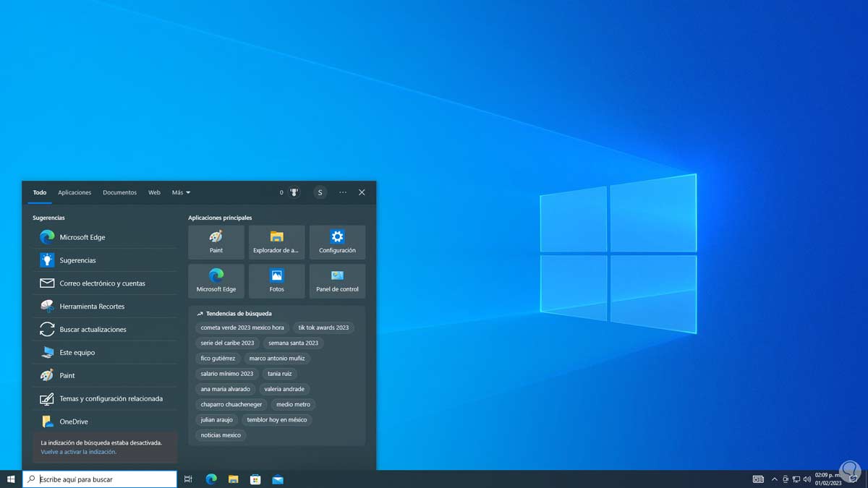The width and height of the screenshot is (868, 488).
Task: Launch Configuración from the top apps grid
Action: pyautogui.click(x=337, y=241)
